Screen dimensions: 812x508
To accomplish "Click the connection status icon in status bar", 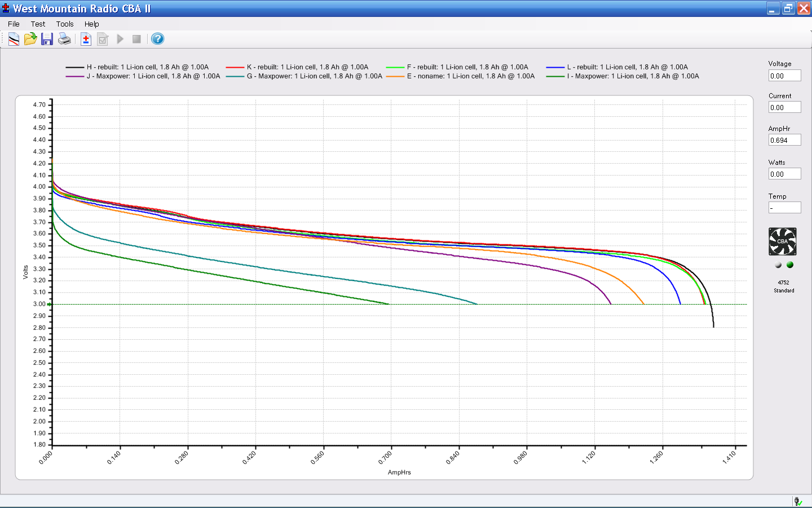I will click(x=798, y=501).
